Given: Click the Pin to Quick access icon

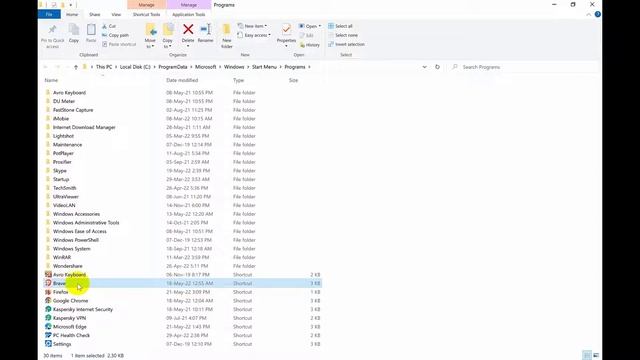Looking at the screenshot, I should pos(52,30).
